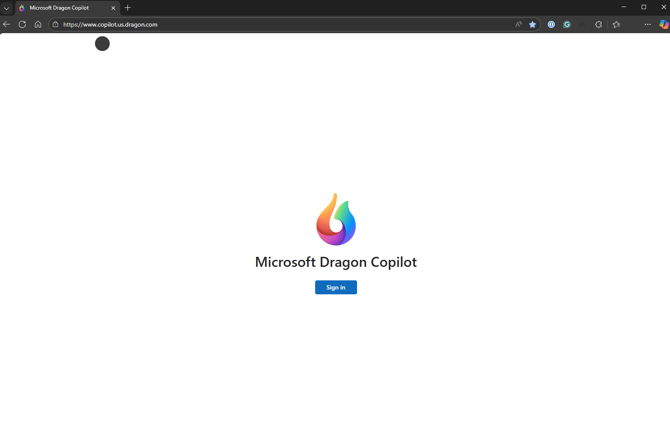Viewport: 670px width, 426px height.
Task: Toggle the favorites star for this page
Action: click(532, 24)
